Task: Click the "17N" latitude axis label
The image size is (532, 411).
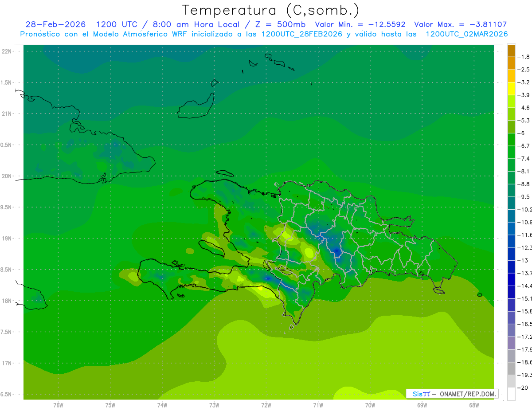Action: 7,363
